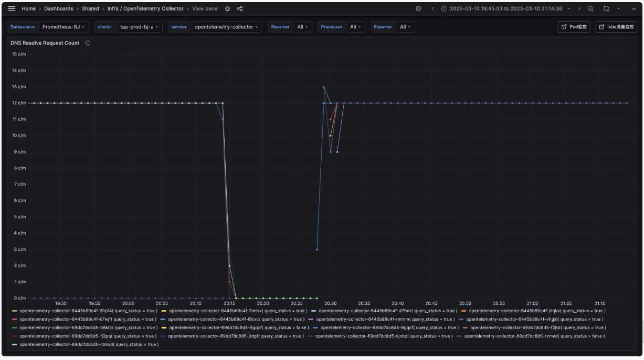Open color picker for 6445b89c4f-2fq24 series swatch
Viewport: 644px width, 360px height.
pos(14,311)
